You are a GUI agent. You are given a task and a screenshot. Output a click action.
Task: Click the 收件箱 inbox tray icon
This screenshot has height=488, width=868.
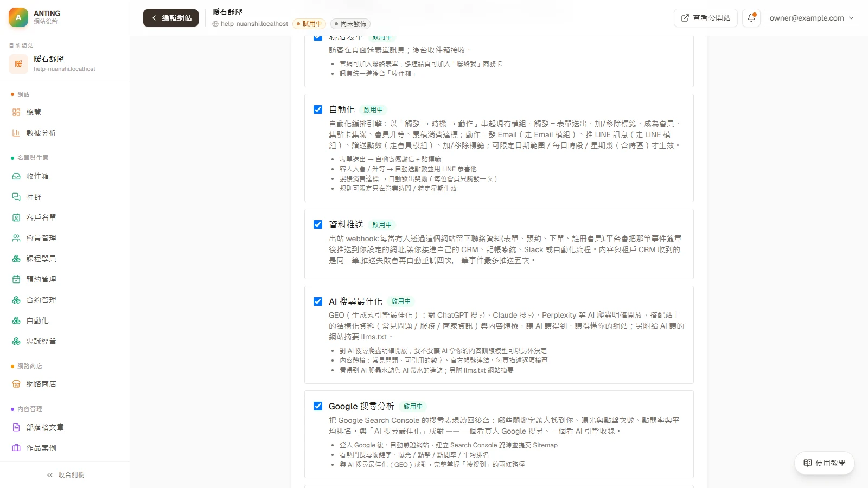(16, 176)
